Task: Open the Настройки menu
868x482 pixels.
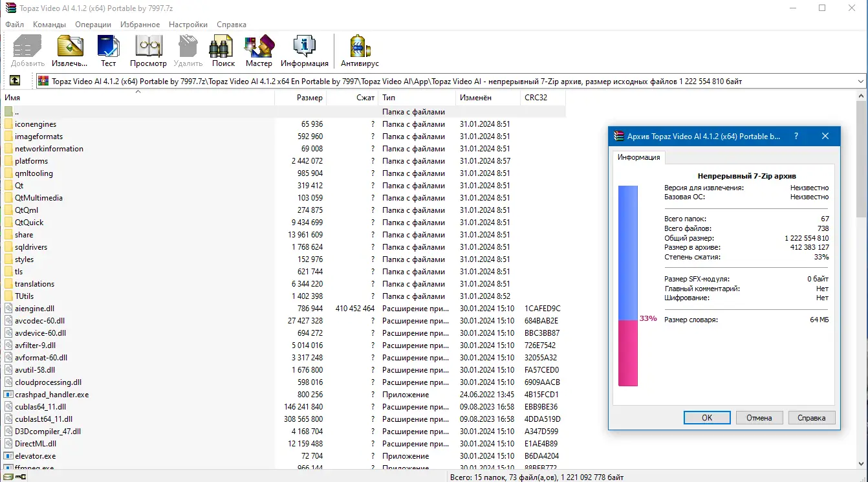Action: pyautogui.click(x=188, y=24)
